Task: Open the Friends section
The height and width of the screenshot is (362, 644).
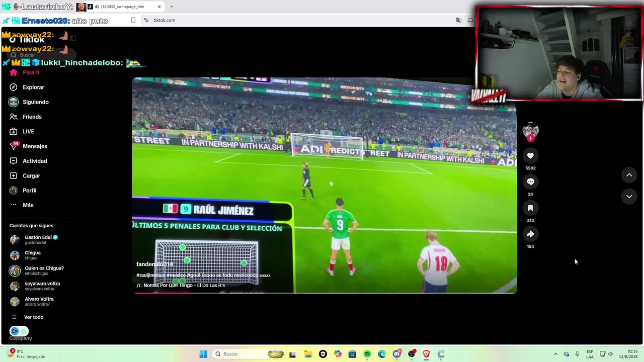Action: 25,117
